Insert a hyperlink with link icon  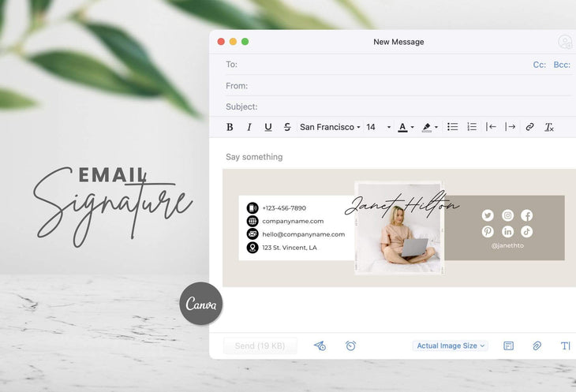coord(530,127)
